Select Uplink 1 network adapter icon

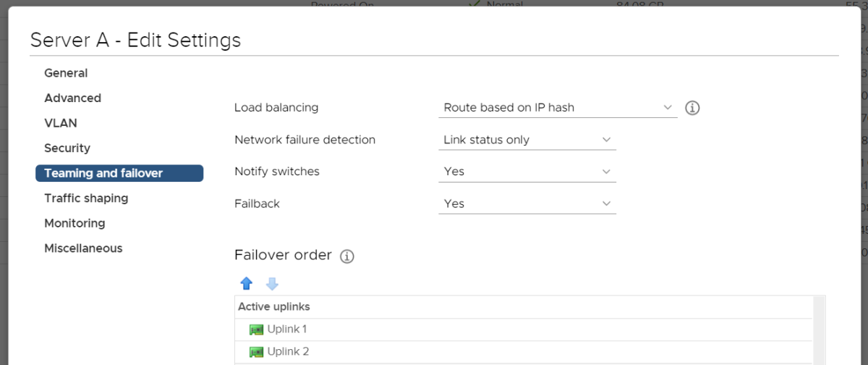point(256,330)
